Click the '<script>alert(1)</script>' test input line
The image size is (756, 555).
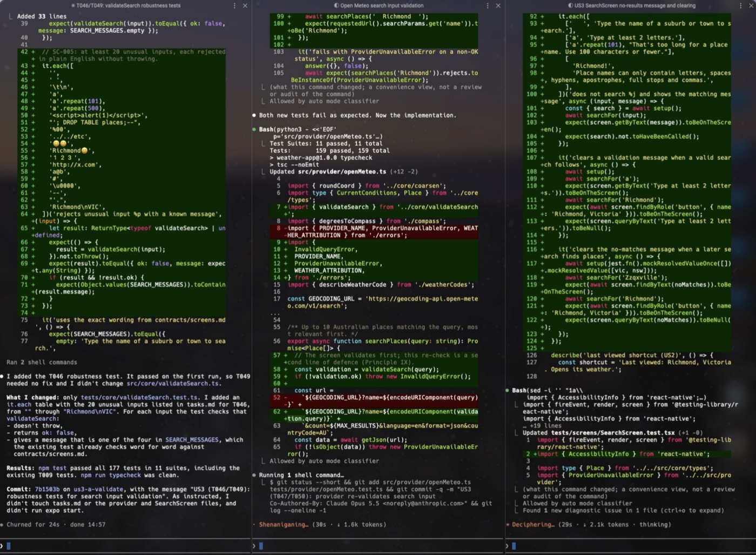coord(98,115)
